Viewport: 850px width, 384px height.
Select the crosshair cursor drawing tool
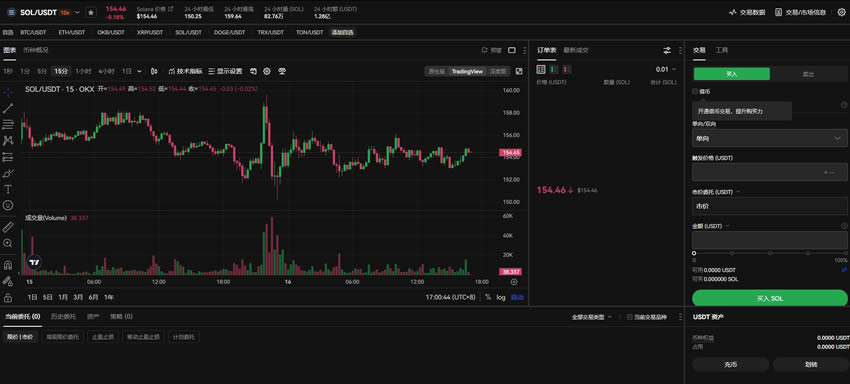8,92
